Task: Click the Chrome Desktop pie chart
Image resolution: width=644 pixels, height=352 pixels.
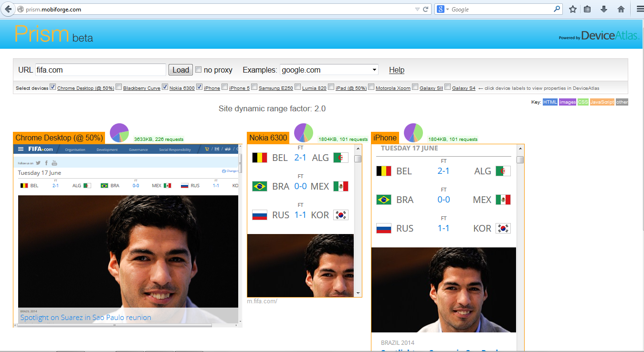Action: point(119,133)
